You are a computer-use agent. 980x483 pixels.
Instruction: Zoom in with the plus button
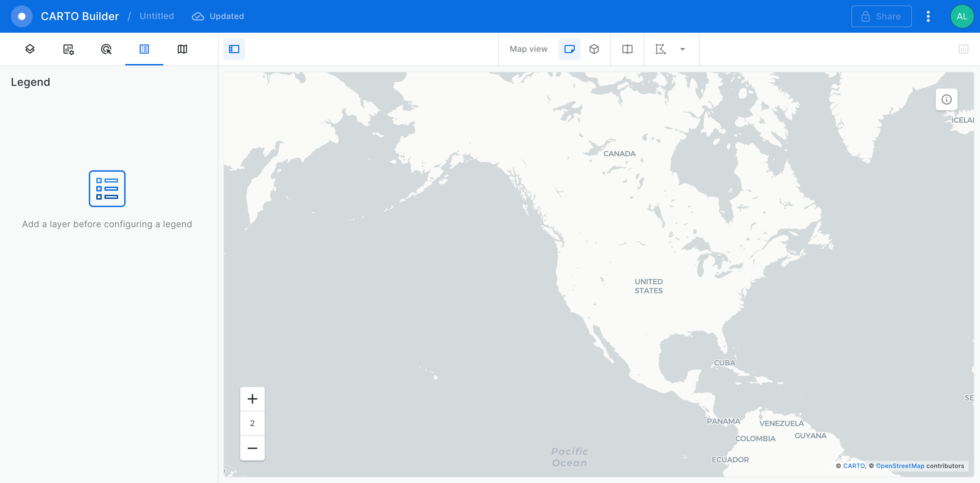click(252, 399)
